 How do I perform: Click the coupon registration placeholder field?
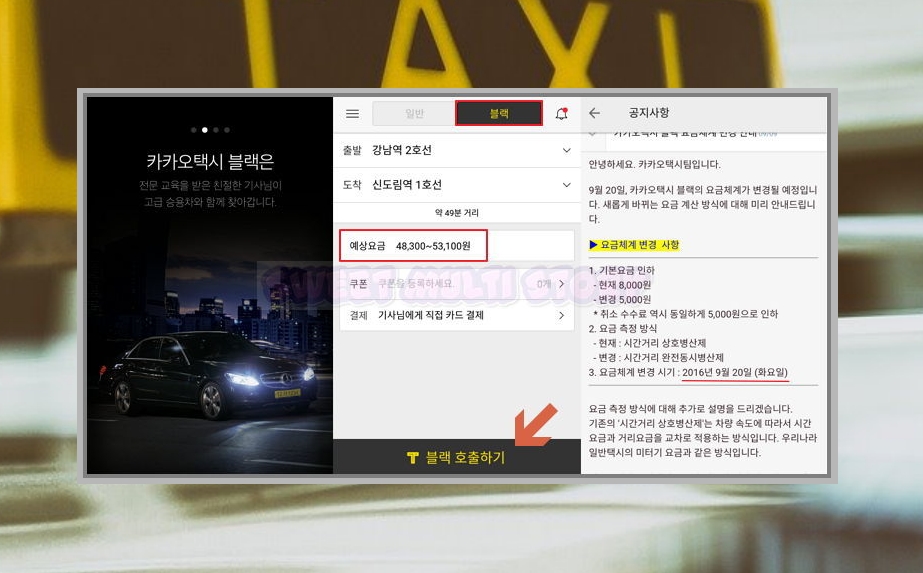point(416,284)
